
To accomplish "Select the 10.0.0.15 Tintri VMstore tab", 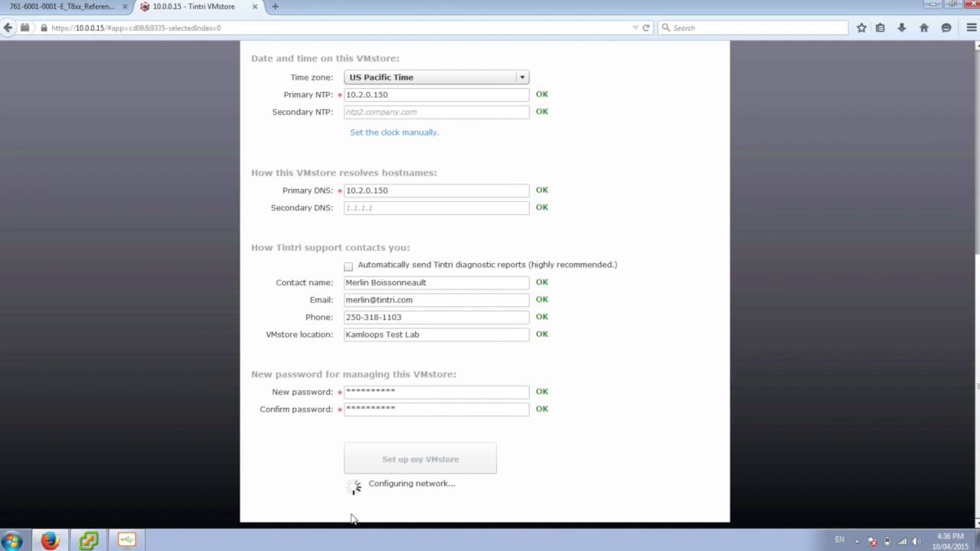I will [199, 6].
